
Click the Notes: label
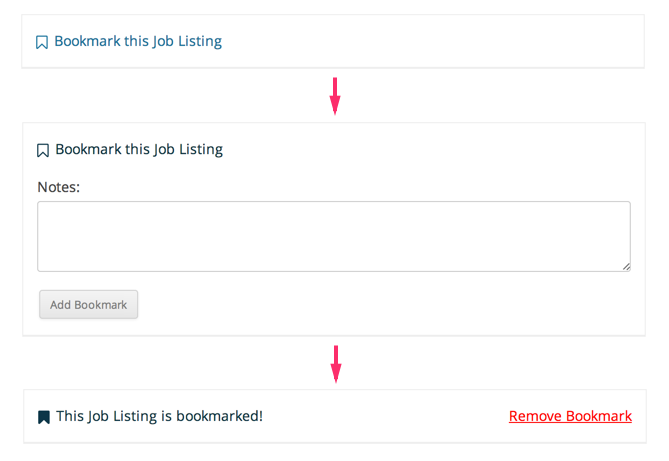[x=59, y=187]
